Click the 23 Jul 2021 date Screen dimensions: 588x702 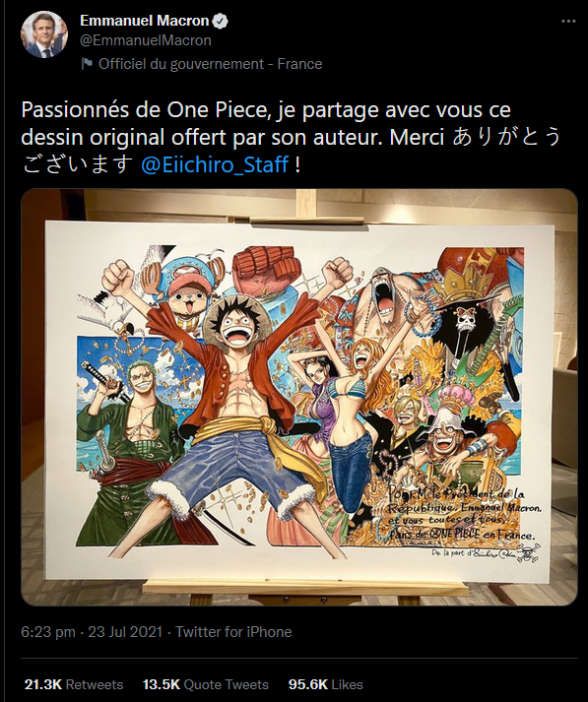(125, 632)
